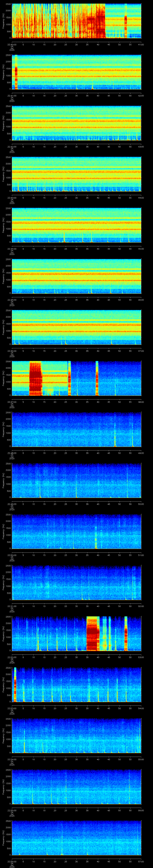Click the "51:00" end time label
Image resolution: width=153 pixels, height=868 pixels.
point(141,555)
